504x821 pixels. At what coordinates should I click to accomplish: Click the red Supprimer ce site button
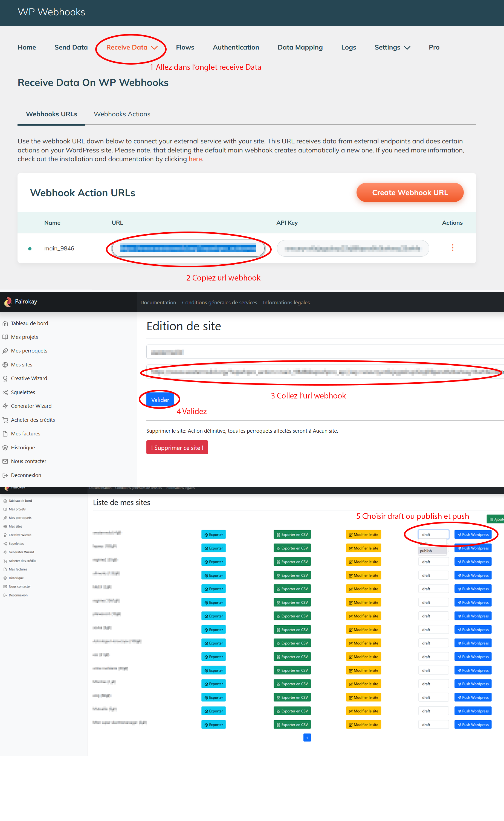coord(177,447)
